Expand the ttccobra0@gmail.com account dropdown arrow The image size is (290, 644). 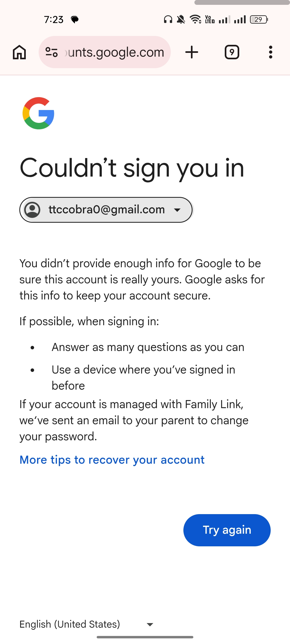[x=177, y=210]
